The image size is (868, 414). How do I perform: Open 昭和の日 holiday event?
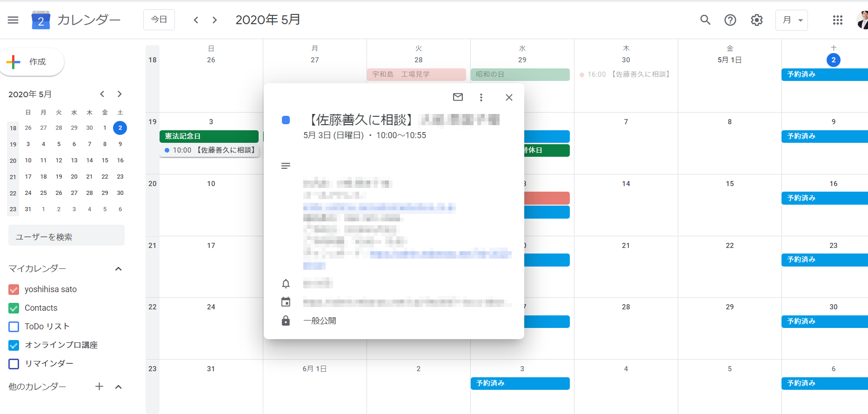click(520, 74)
